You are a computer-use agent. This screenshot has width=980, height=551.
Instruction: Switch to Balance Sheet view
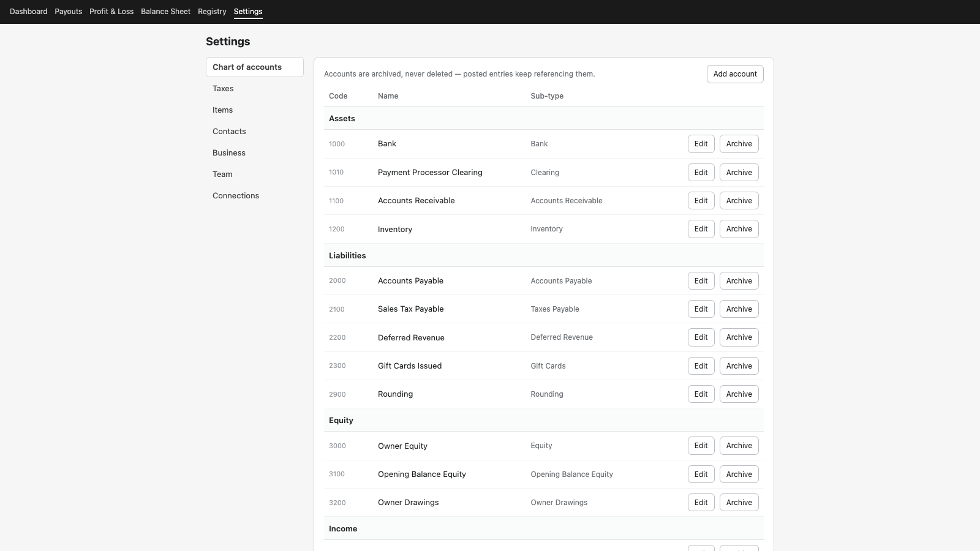[x=165, y=12]
